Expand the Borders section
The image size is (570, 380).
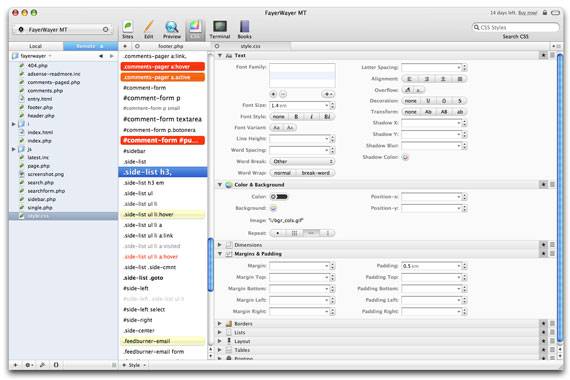[x=220, y=323]
